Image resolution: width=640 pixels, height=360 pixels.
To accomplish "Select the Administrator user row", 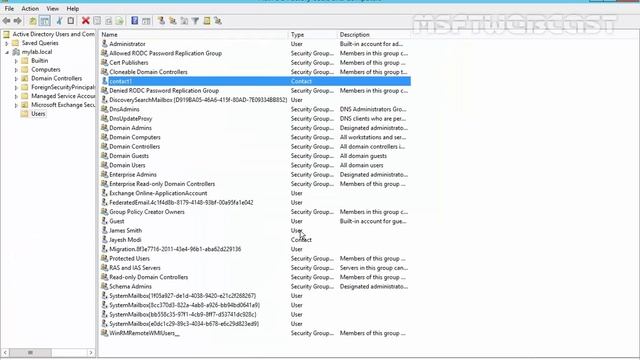I will (255, 44).
